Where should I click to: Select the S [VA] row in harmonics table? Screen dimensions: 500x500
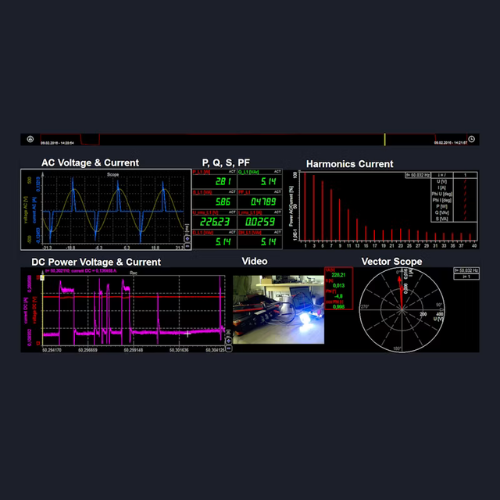(x=454, y=219)
